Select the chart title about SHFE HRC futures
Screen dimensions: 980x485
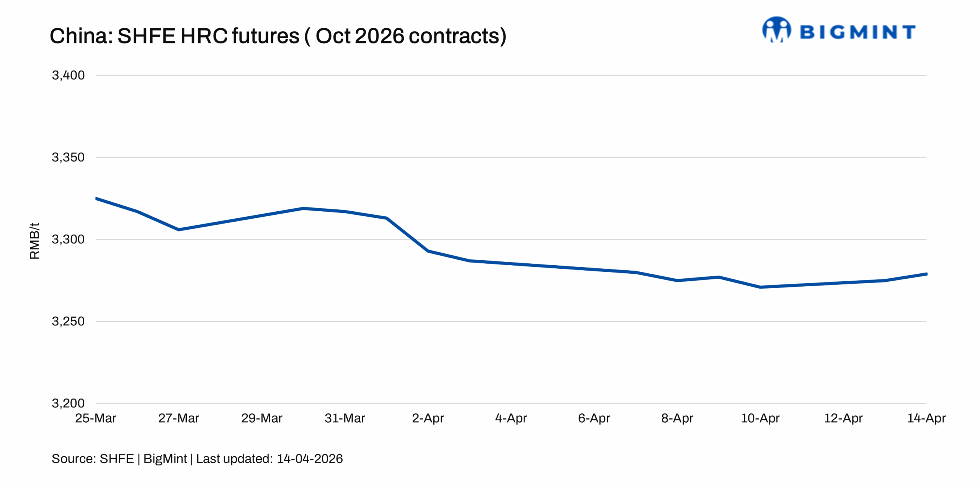[278, 36]
